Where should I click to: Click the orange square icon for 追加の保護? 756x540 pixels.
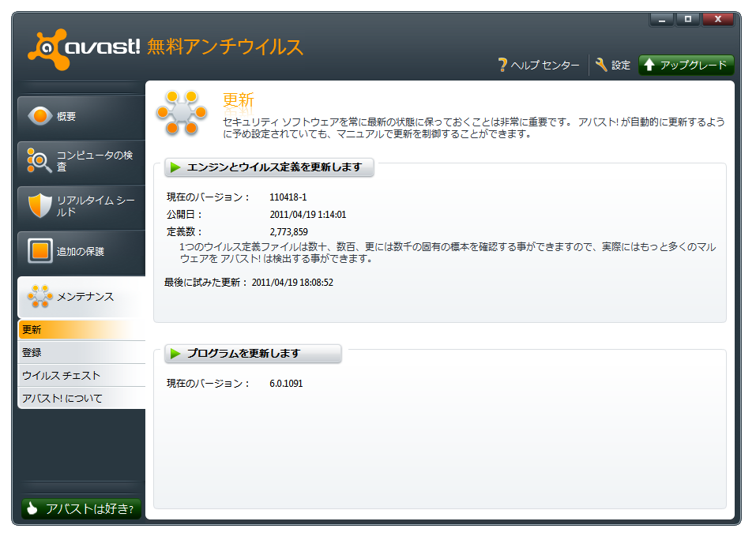(x=40, y=250)
